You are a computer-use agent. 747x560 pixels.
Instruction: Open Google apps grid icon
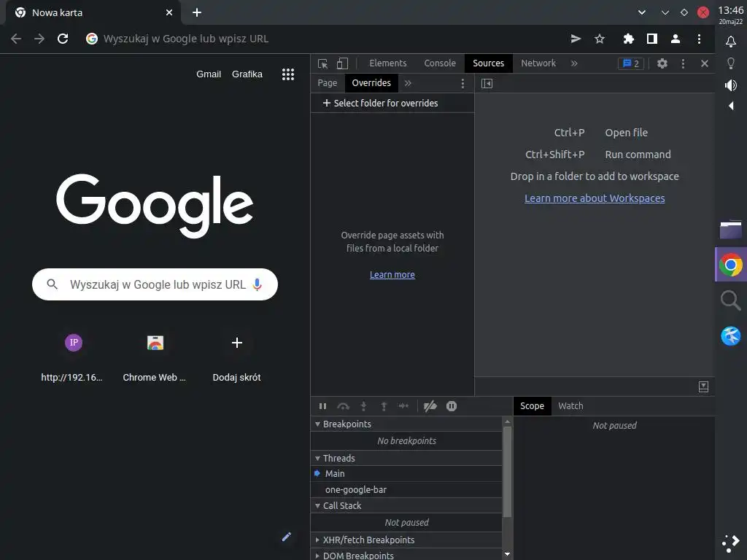(287, 74)
